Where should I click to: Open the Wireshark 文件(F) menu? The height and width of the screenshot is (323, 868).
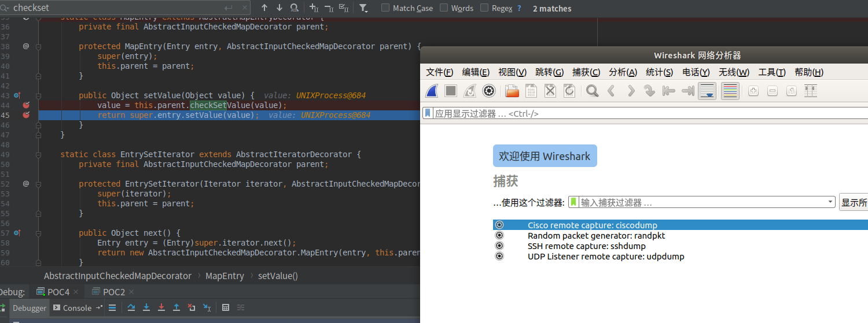pyautogui.click(x=440, y=72)
